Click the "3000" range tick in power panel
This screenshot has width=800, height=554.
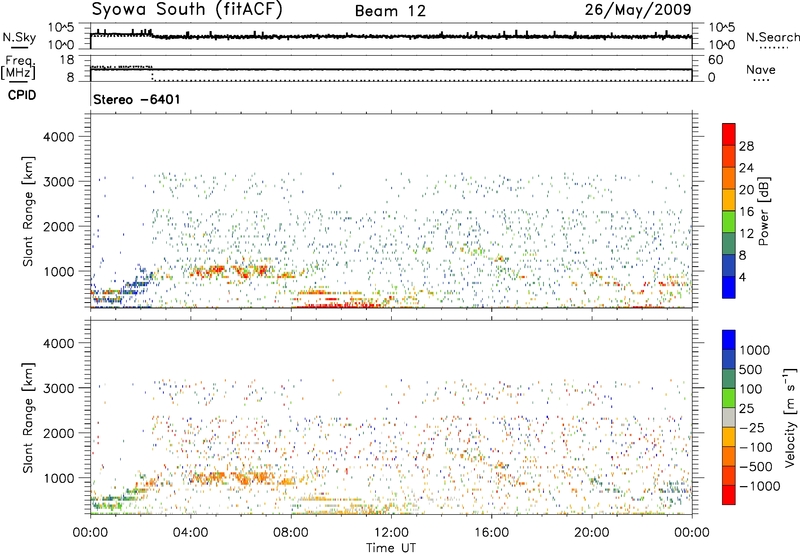pyautogui.click(x=58, y=182)
